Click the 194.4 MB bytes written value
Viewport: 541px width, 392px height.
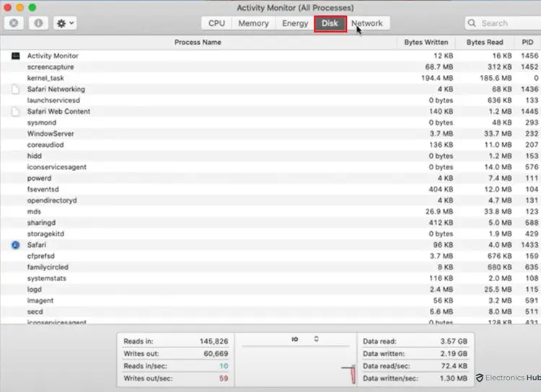437,79
